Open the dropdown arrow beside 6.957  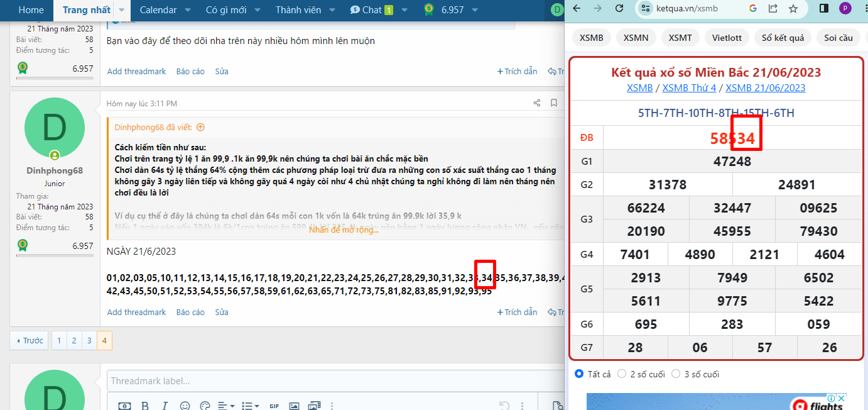tap(475, 10)
